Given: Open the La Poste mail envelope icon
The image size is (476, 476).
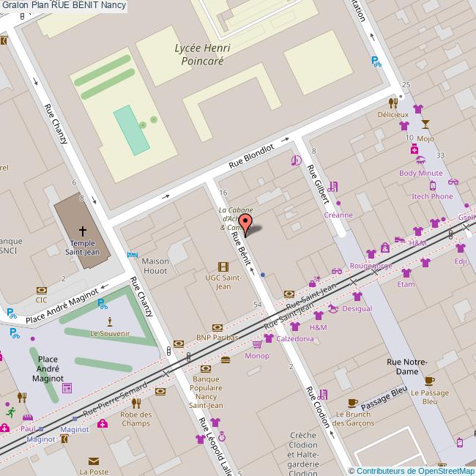Looking at the screenshot, I should pos(93,461).
